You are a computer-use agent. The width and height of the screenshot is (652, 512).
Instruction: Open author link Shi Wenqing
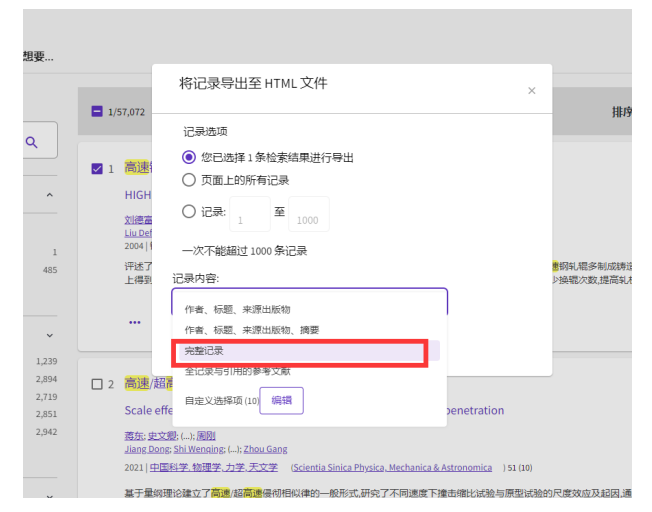pos(198,449)
